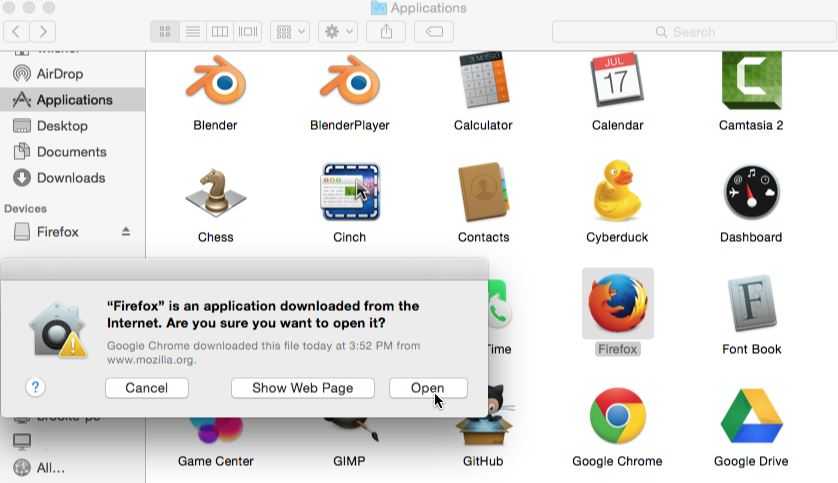Select the Firefox disk under Devices
Screen dimensions: 838x483
(58, 232)
